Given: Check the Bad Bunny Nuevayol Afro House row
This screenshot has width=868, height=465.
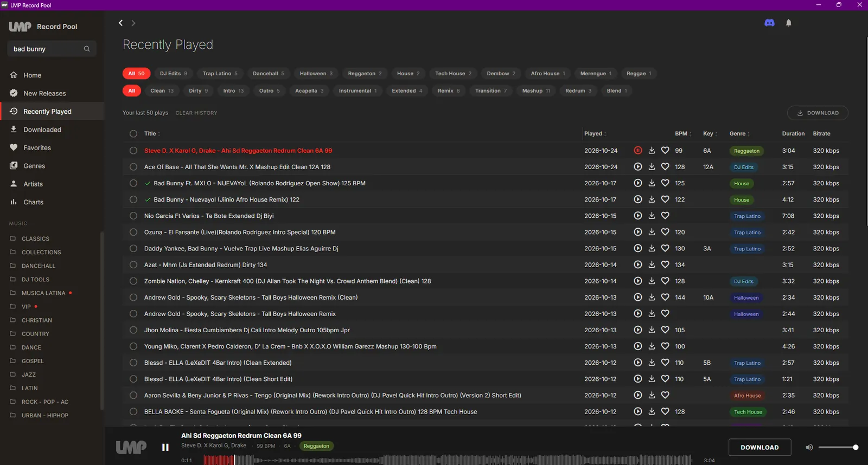Looking at the screenshot, I should point(133,199).
